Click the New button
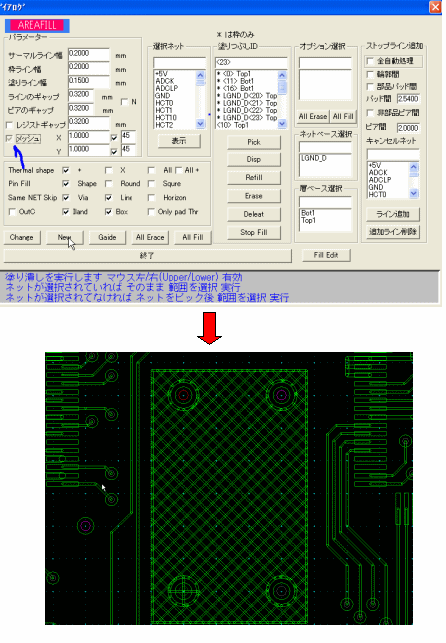The width and height of the screenshot is (446, 643). click(65, 237)
